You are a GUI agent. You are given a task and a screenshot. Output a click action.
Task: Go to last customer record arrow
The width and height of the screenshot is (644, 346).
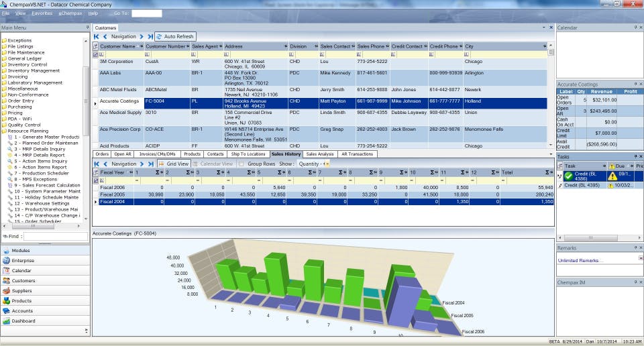click(150, 36)
